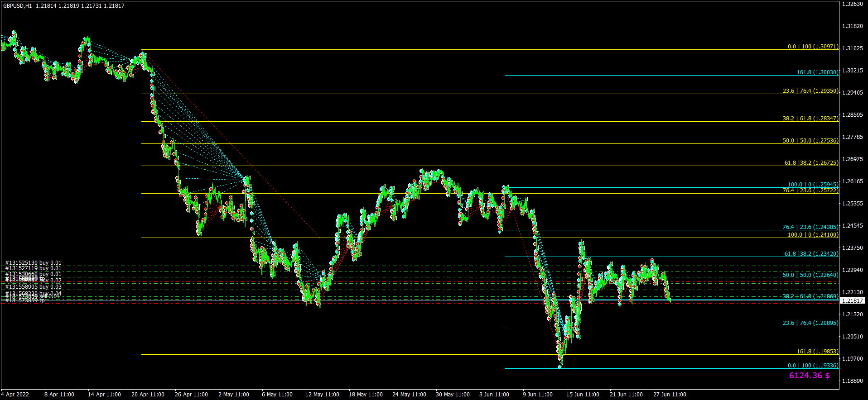Select Fibonacci label 23.6 | 76.4 (1.29350)

point(810,91)
